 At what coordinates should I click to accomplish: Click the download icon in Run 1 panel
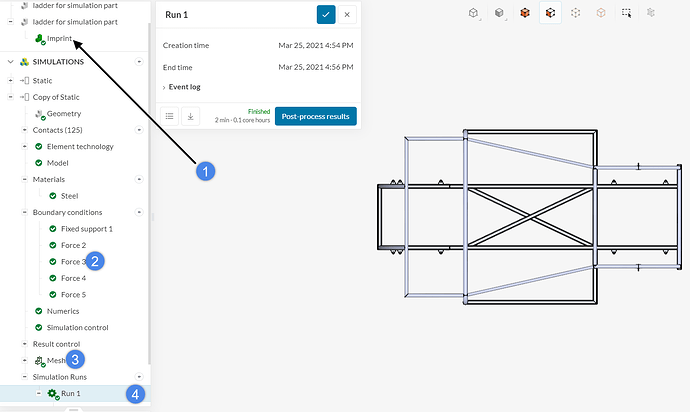[x=191, y=116]
